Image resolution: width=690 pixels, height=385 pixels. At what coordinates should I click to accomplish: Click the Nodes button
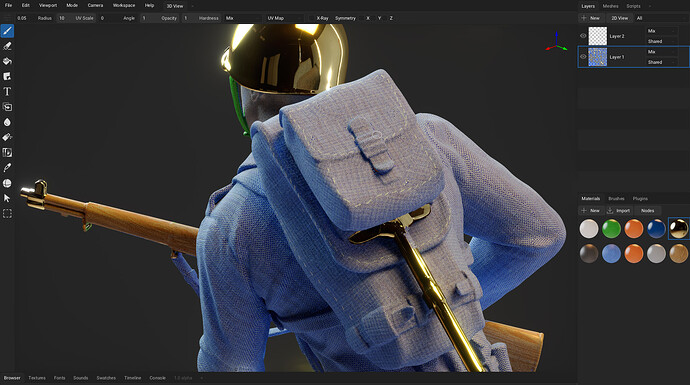click(647, 210)
